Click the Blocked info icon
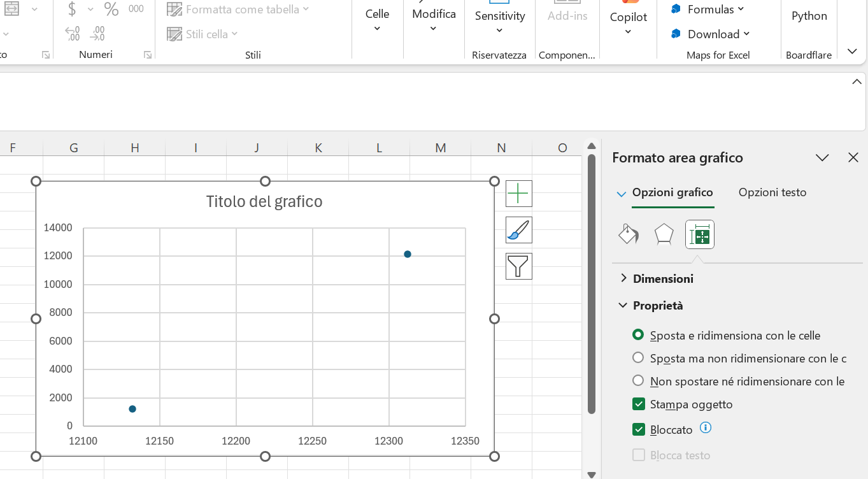Screen dimensions: 868x479 click(x=705, y=428)
